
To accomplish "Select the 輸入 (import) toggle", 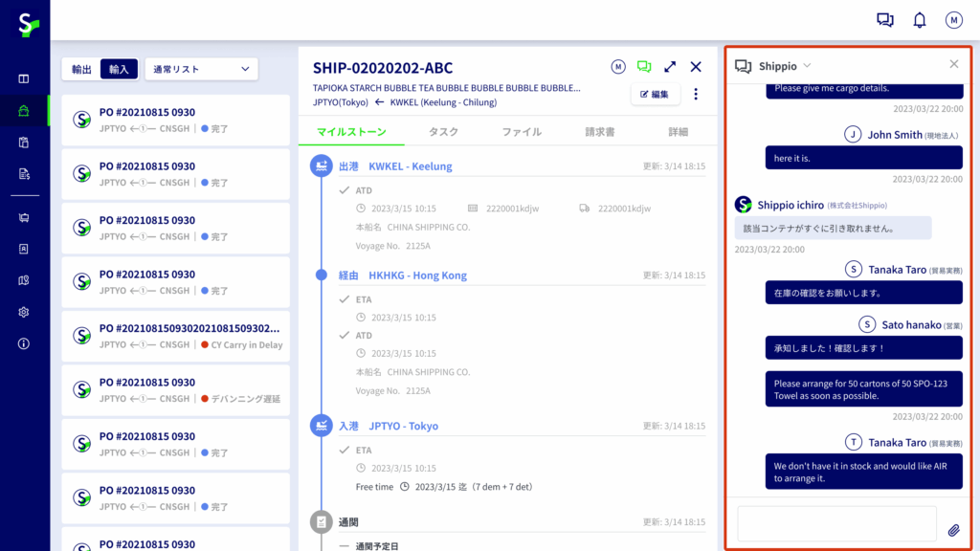I will point(119,70).
